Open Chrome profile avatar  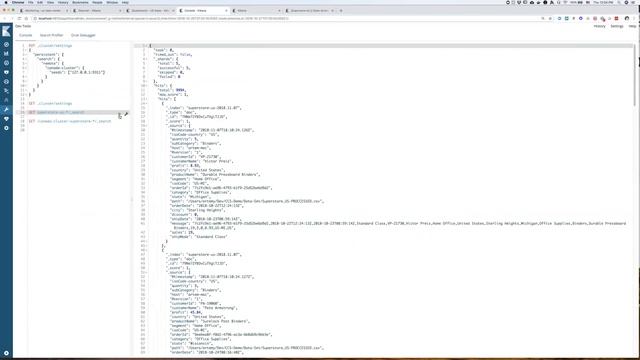pyautogui.click(x=627, y=18)
